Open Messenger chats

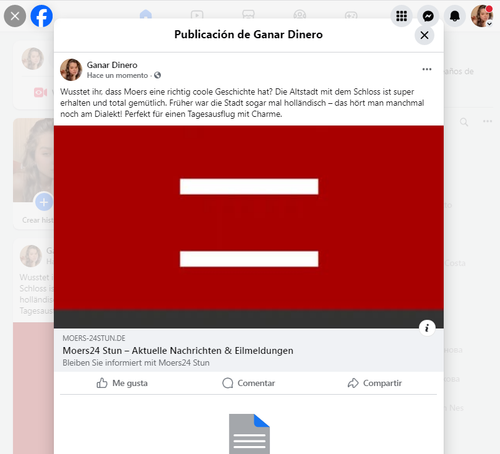click(x=428, y=16)
